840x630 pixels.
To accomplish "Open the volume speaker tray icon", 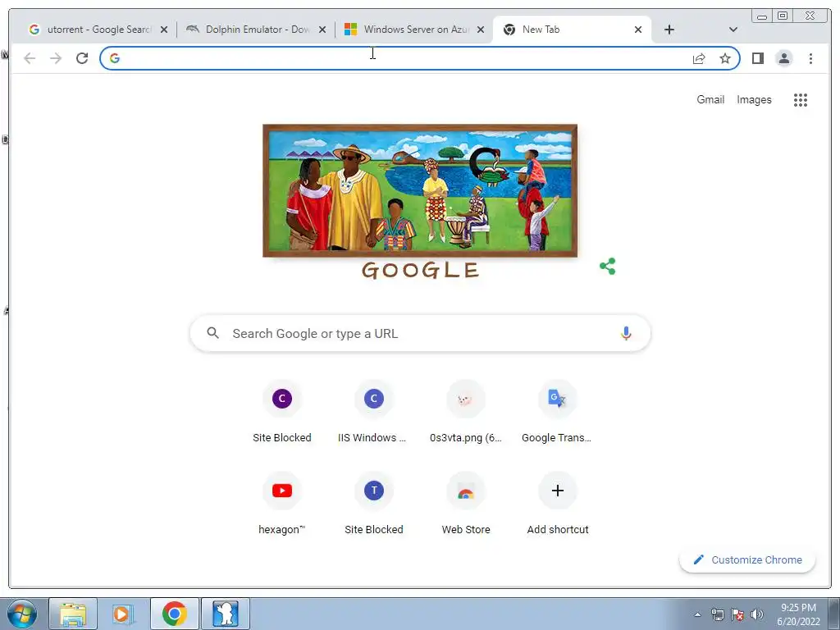I will [757, 614].
